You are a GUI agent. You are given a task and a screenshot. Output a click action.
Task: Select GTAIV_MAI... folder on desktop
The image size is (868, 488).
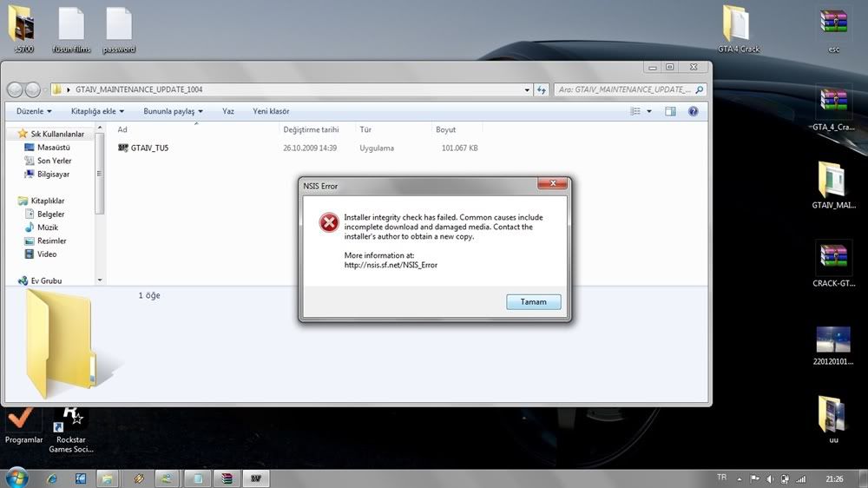pyautogui.click(x=833, y=186)
